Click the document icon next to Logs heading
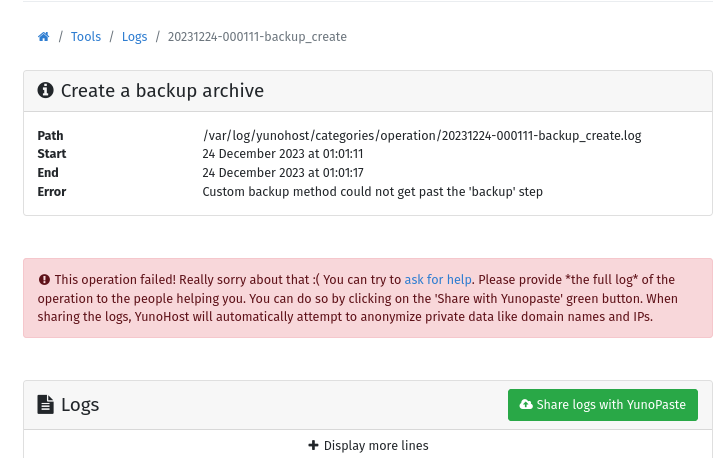Viewport: 726px width, 458px height. click(x=45, y=404)
